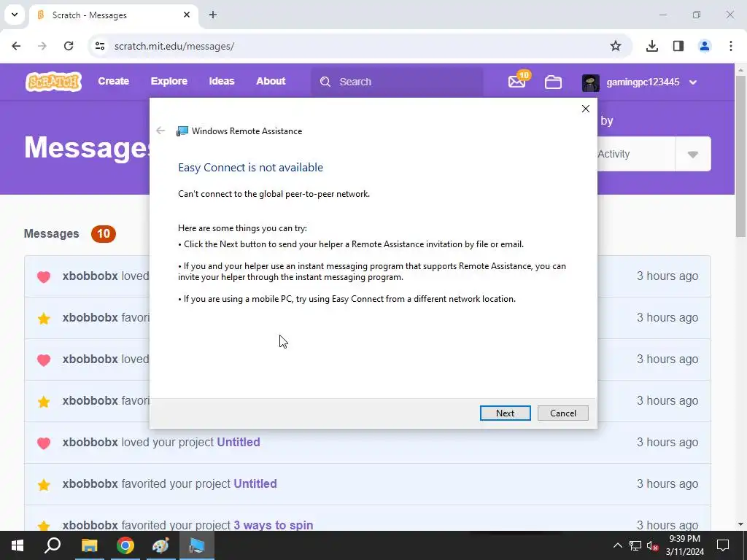
Task: Go back using Chrome back arrow
Action: 16,46
